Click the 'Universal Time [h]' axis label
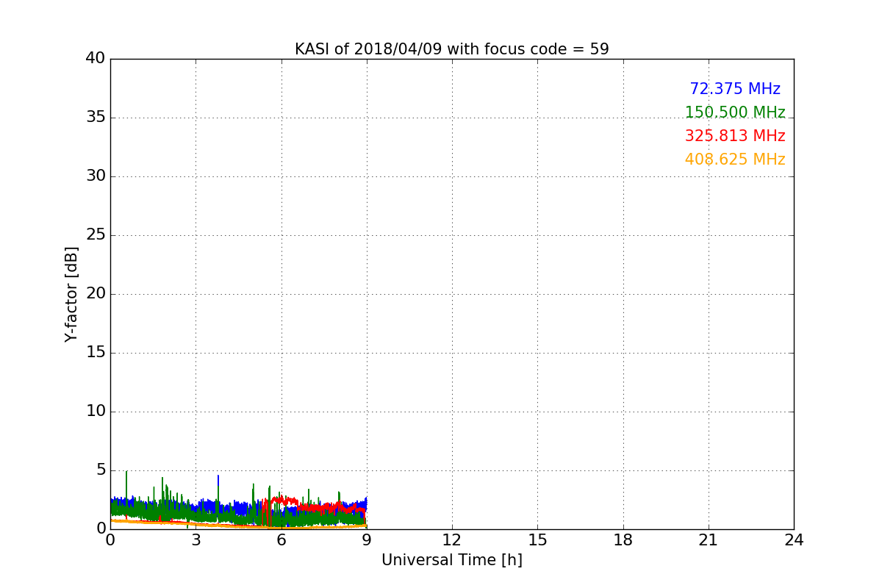This screenshot has height=588, width=882. coord(451,560)
